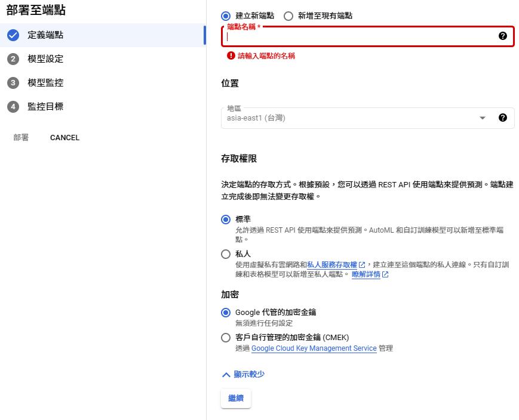Click the 端點名稱 text input field
Image resolution: width=519 pixels, height=420 pixels.
tap(358, 36)
